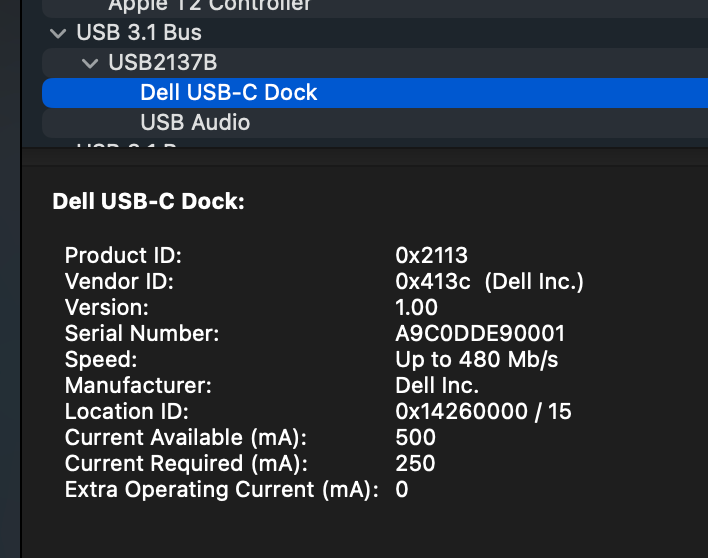Click the "Current Available (mA):" label
Screen dimensions: 708x558
coord(185,438)
